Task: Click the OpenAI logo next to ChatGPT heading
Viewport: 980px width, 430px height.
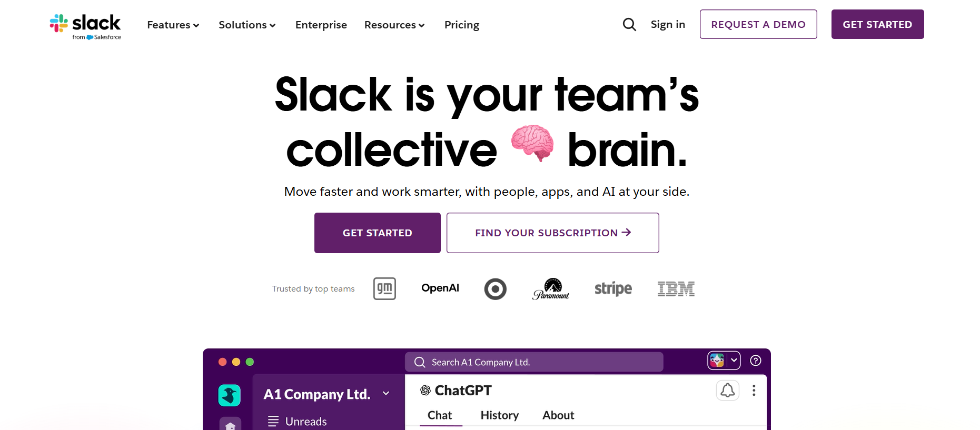Action: point(424,390)
